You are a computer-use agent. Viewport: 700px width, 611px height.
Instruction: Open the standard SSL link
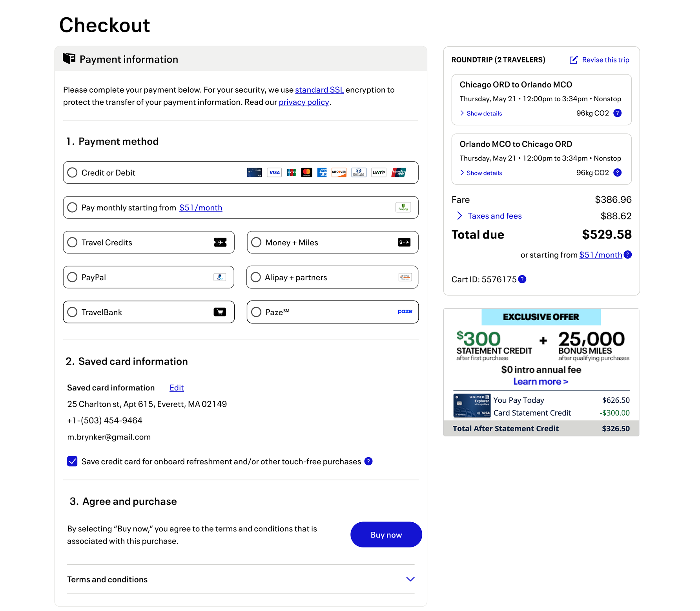click(x=319, y=90)
